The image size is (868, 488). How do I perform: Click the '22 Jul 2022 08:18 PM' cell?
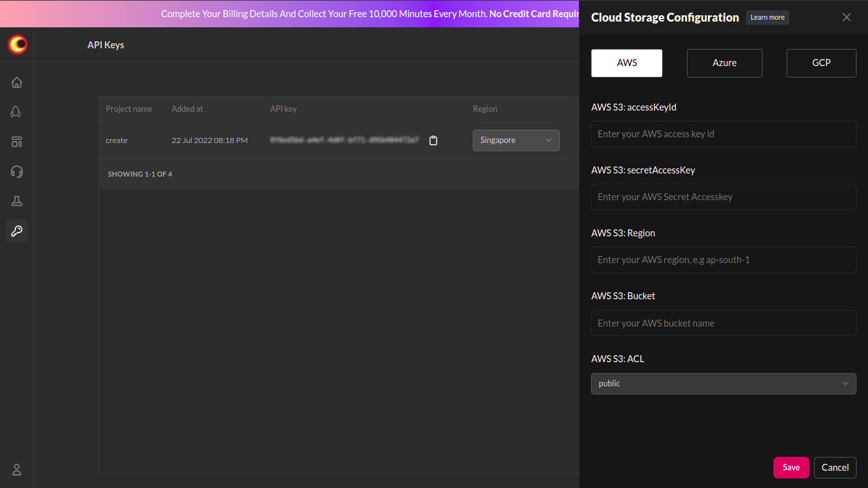coord(210,140)
